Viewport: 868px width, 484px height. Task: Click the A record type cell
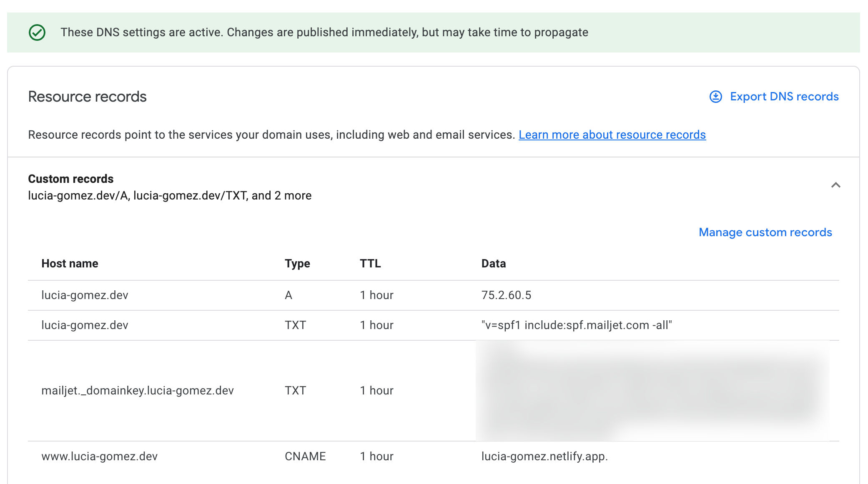(x=288, y=295)
